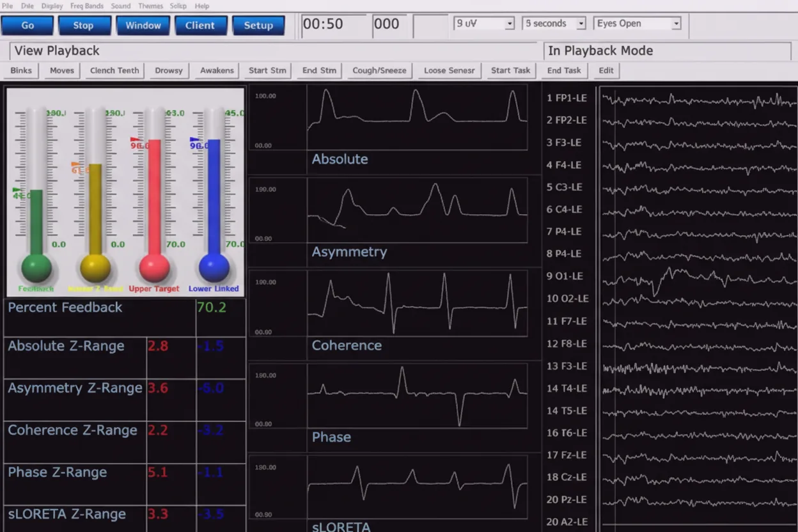Select the 18 Cz-LE channel label
Screen dimensions: 798x532
[567, 477]
